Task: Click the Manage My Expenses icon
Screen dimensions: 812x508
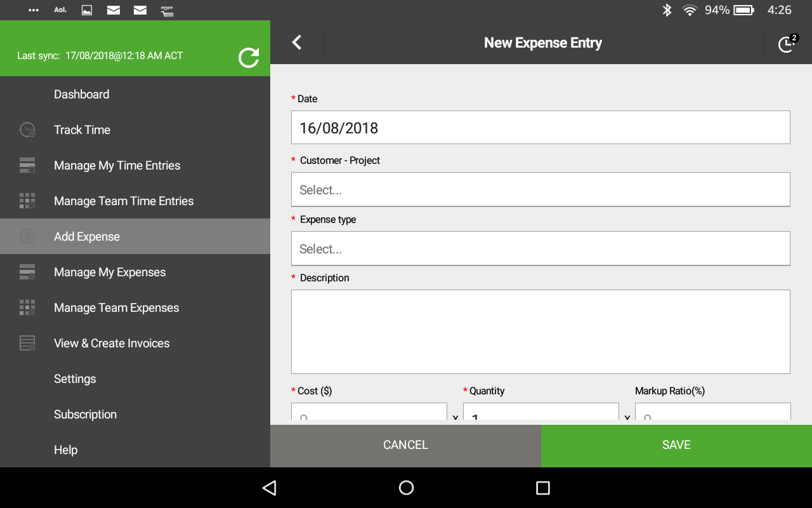Action: tap(27, 272)
